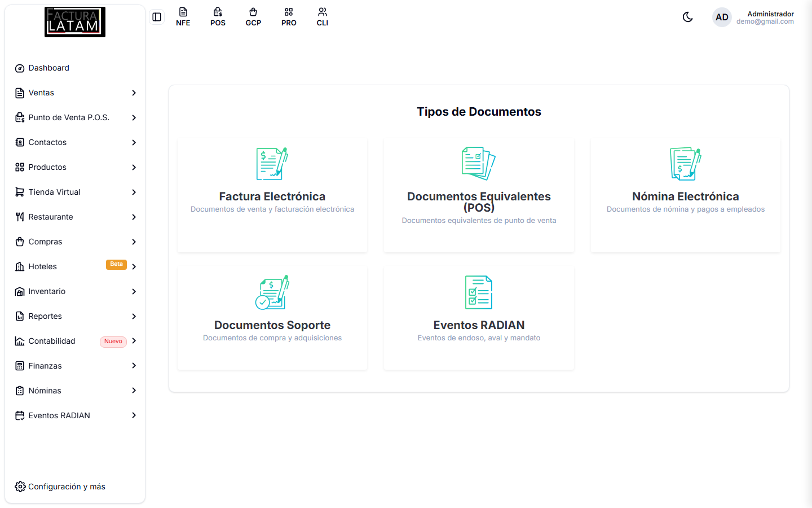Open the Reportes menu item
The width and height of the screenshot is (812, 508).
pyautogui.click(x=76, y=316)
